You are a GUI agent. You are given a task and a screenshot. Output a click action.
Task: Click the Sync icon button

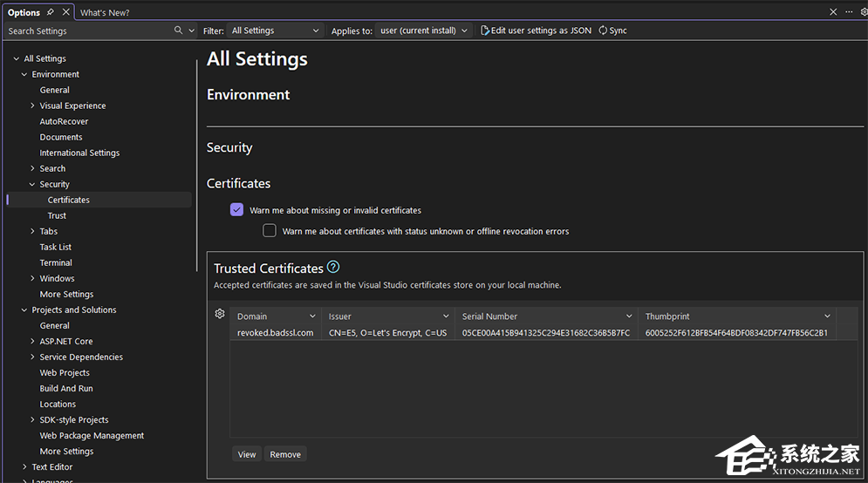tap(612, 31)
